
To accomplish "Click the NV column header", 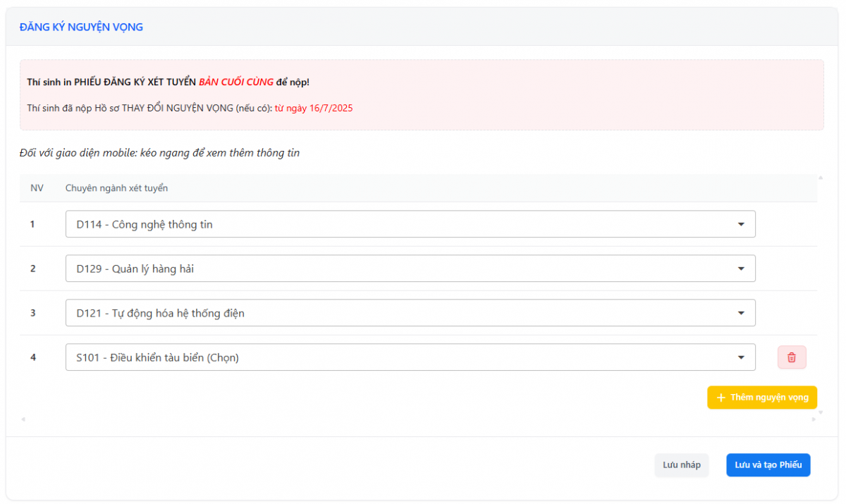I will [x=37, y=188].
